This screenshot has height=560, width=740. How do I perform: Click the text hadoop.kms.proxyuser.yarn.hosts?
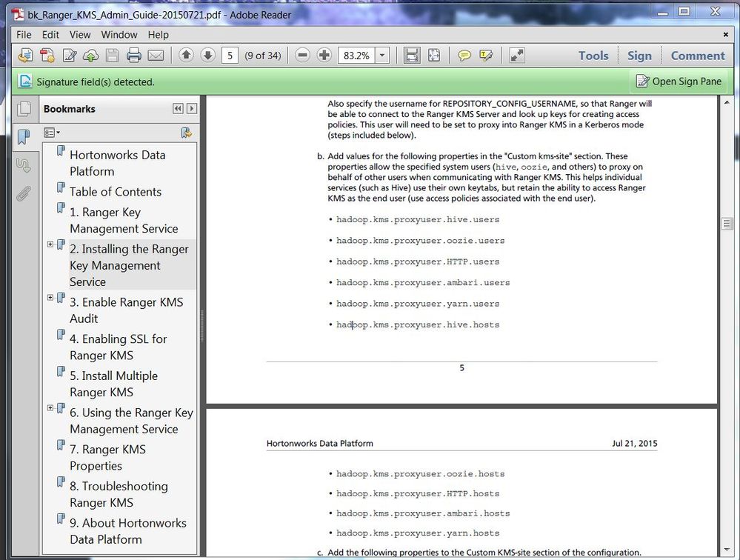(x=418, y=533)
